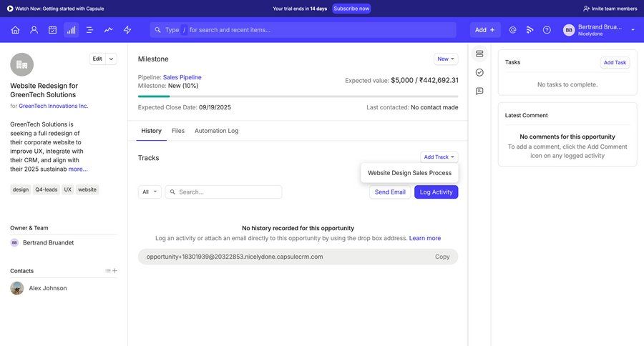Click the Edit button
The width and height of the screenshot is (644, 346).
click(x=97, y=59)
